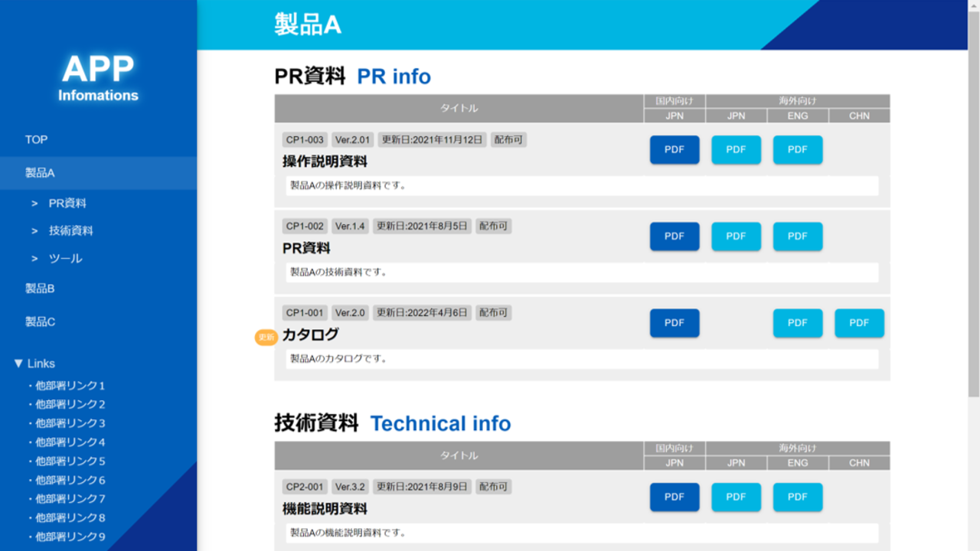Jump to 技術資料 sidebar sub-item
The height and width of the screenshot is (551, 980).
(x=70, y=230)
